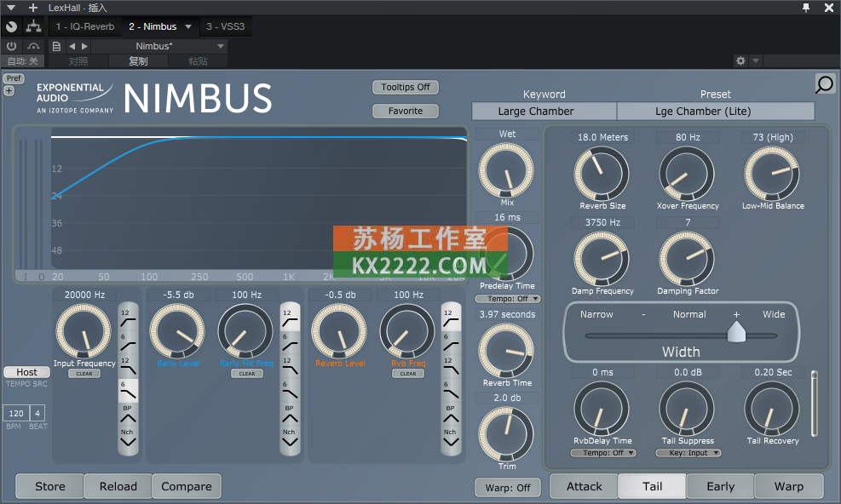Open the preset search magnifier

tap(824, 84)
